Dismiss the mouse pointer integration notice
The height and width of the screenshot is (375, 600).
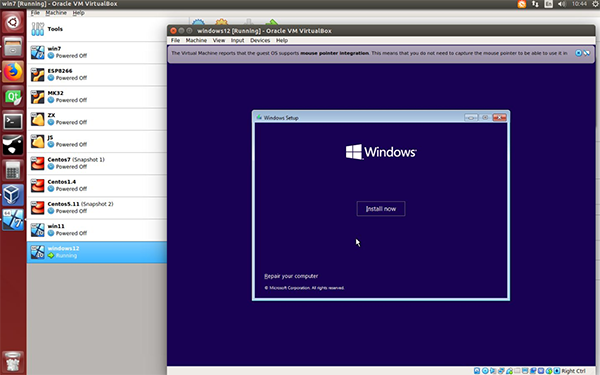pos(587,53)
